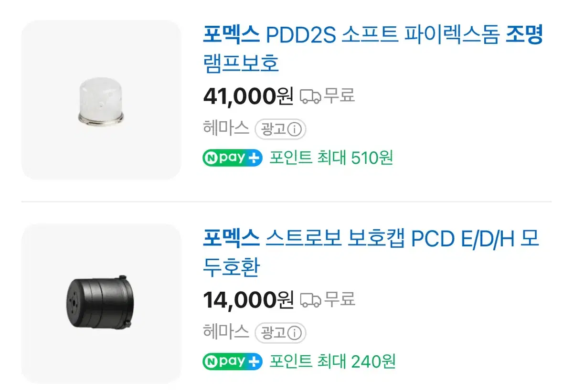Click the 41,000원 price text
This screenshot has width=573, height=392.
(248, 95)
